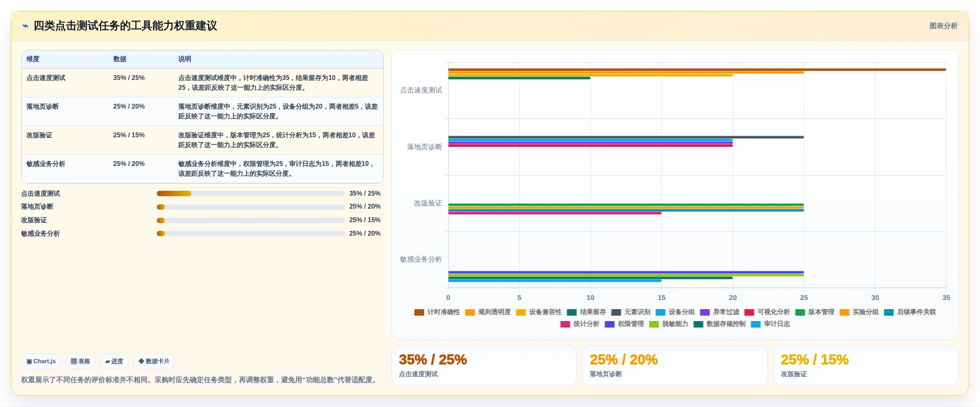The image size is (980, 407).
Task: Toggle the 规则透明度 legend series
Action: click(x=488, y=312)
